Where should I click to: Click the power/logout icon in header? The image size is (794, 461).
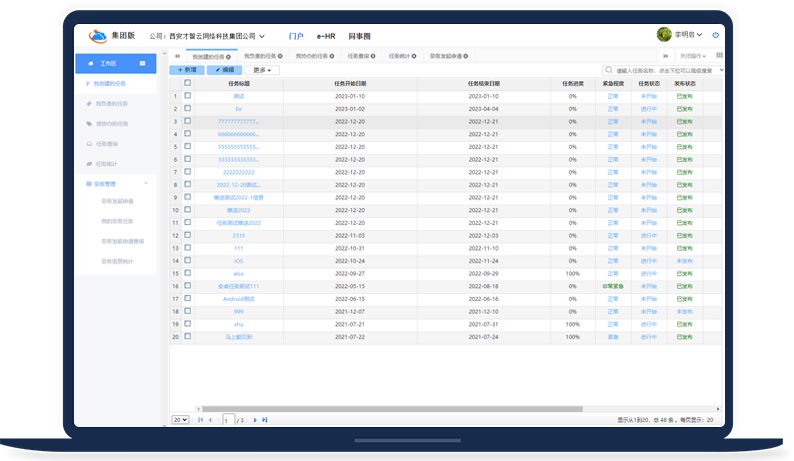pos(715,35)
